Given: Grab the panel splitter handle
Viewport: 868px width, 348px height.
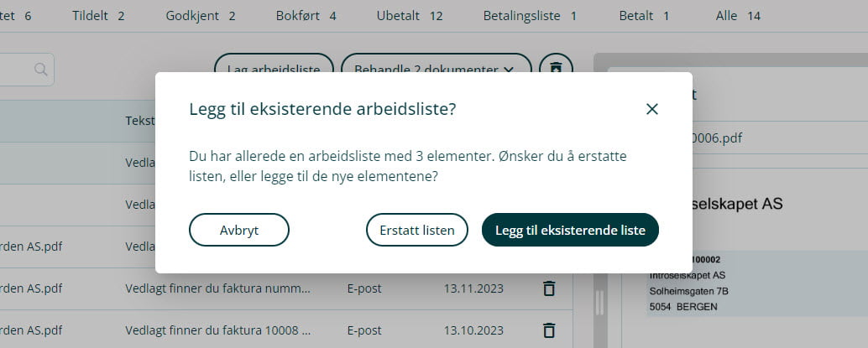Looking at the screenshot, I should (599, 302).
